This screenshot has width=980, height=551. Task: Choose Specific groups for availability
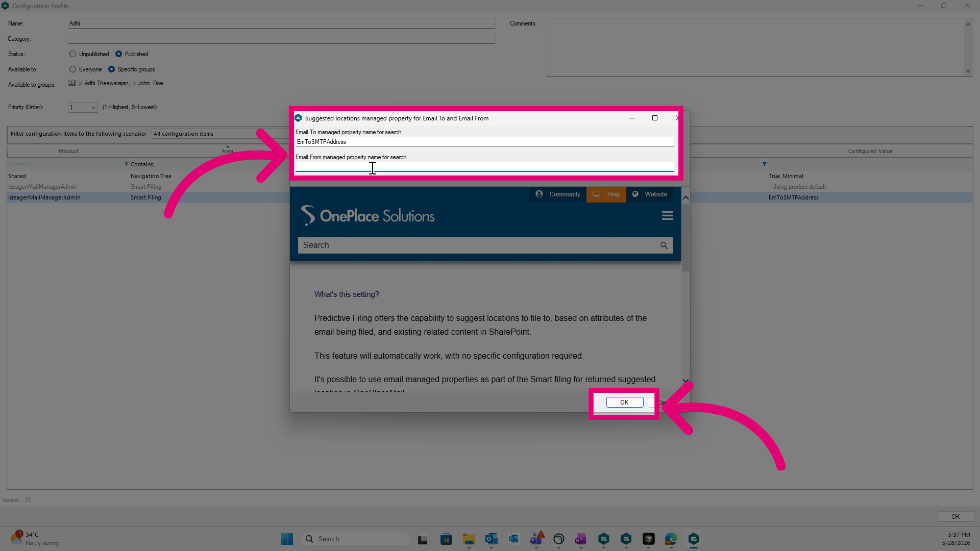111,69
